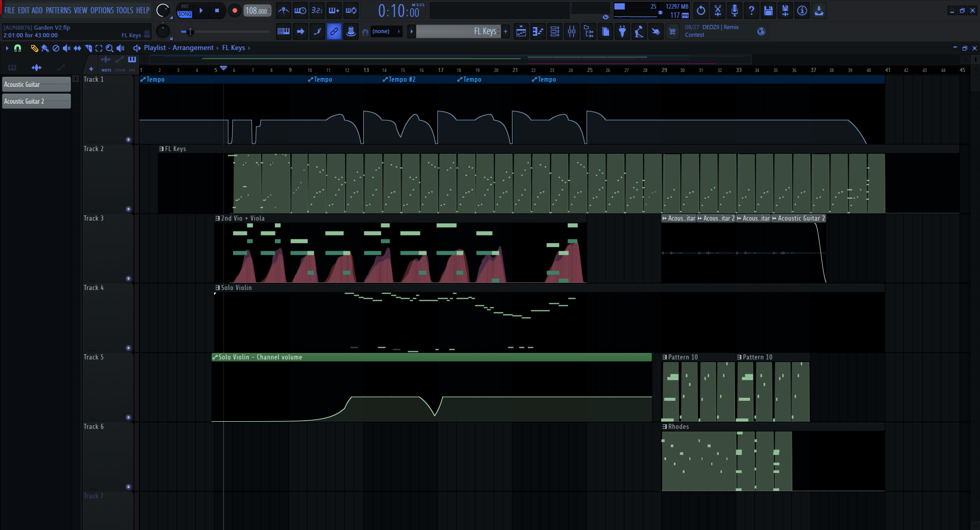Select the Playback speaker tool in playlist
Viewport: 980px width, 530px height.
point(120,48)
